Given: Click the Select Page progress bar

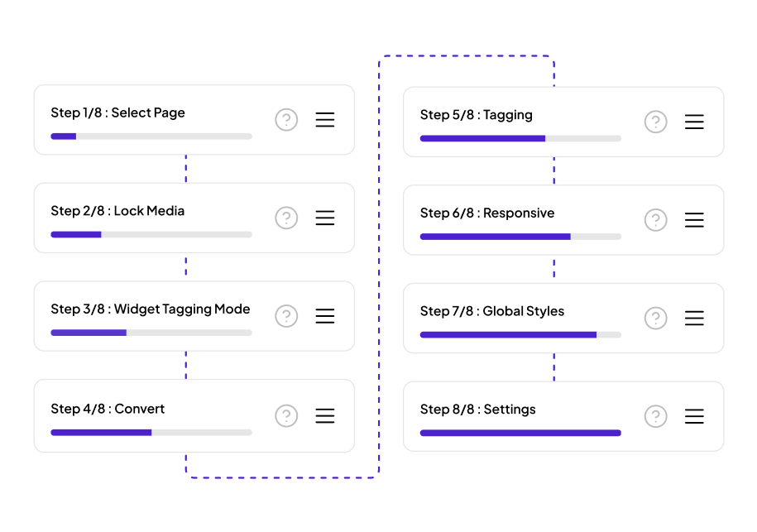Looking at the screenshot, I should tap(151, 137).
